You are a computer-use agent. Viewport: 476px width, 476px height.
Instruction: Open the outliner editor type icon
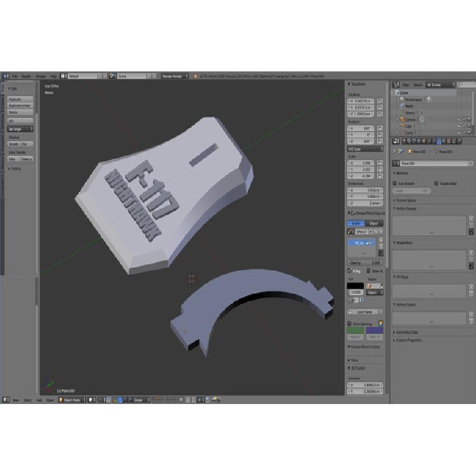[x=396, y=84]
